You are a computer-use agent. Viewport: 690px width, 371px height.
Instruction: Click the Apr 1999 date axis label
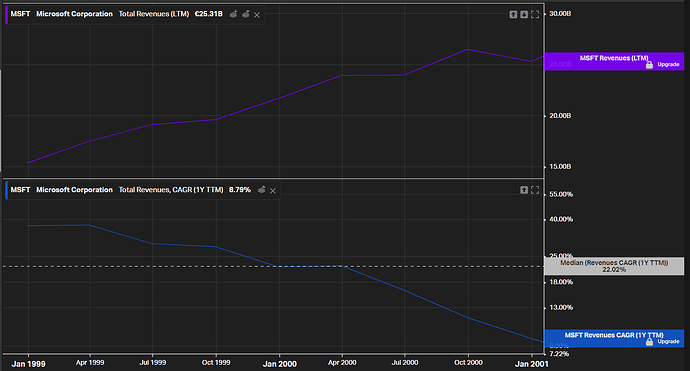tap(90, 363)
